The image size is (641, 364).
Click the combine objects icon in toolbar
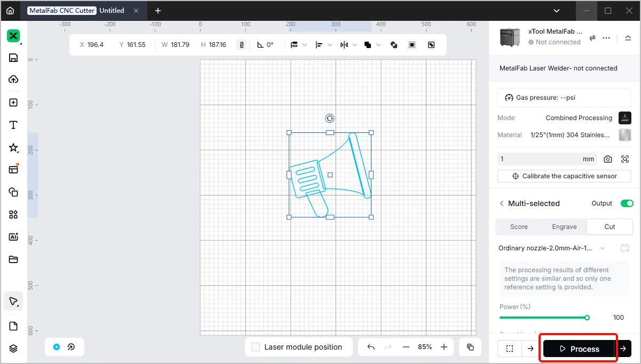pyautogui.click(x=394, y=45)
